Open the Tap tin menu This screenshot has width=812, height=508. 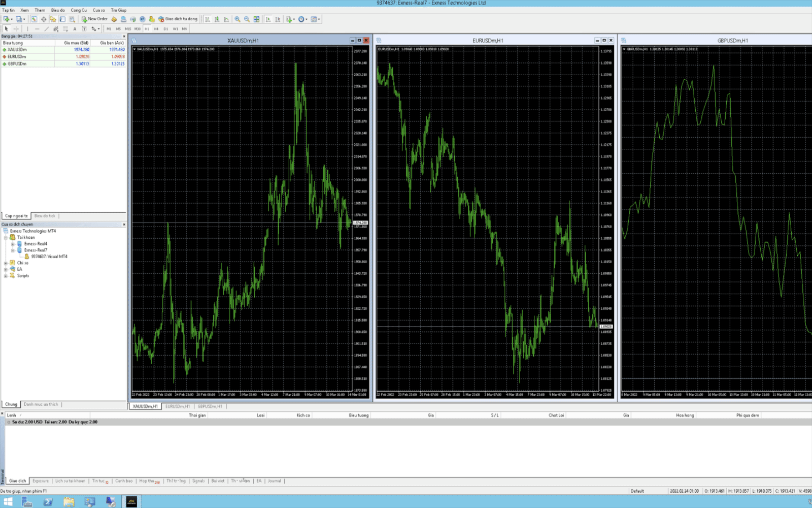(x=8, y=10)
